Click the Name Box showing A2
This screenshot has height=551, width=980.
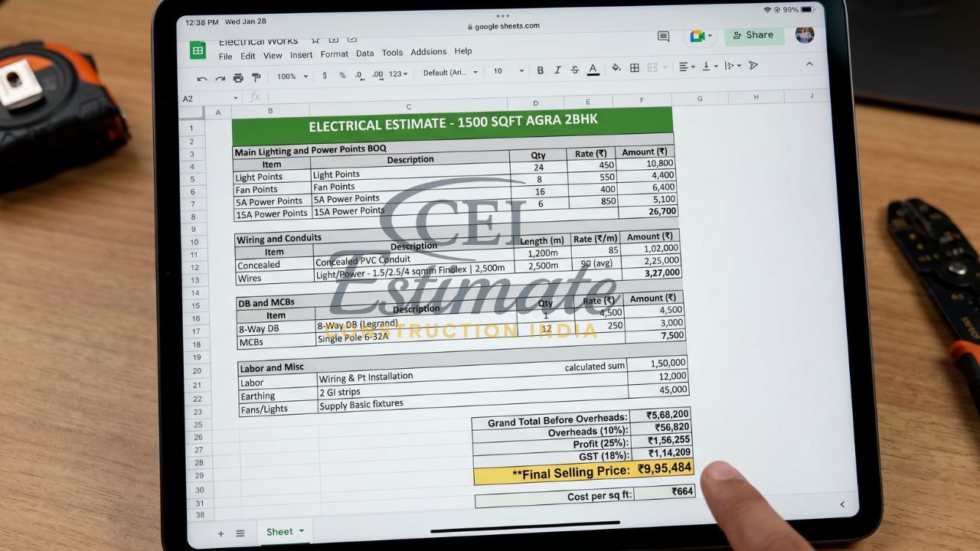(188, 98)
